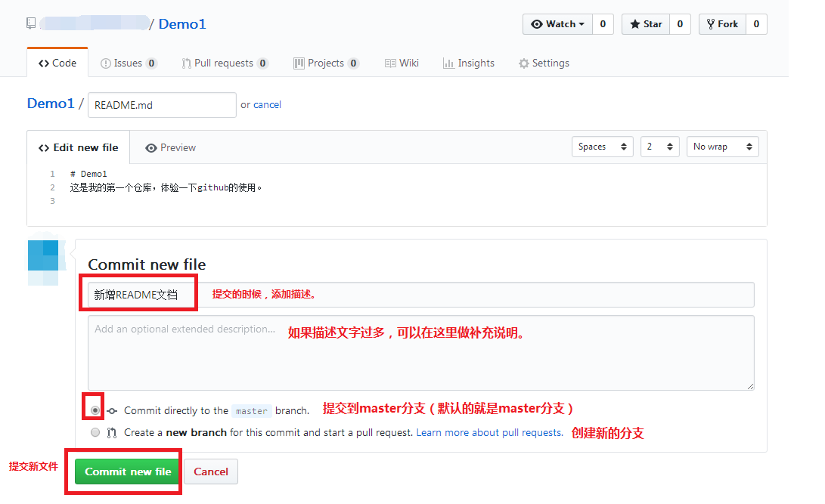
Task: Open the indent size 2 dropdown
Action: (660, 147)
